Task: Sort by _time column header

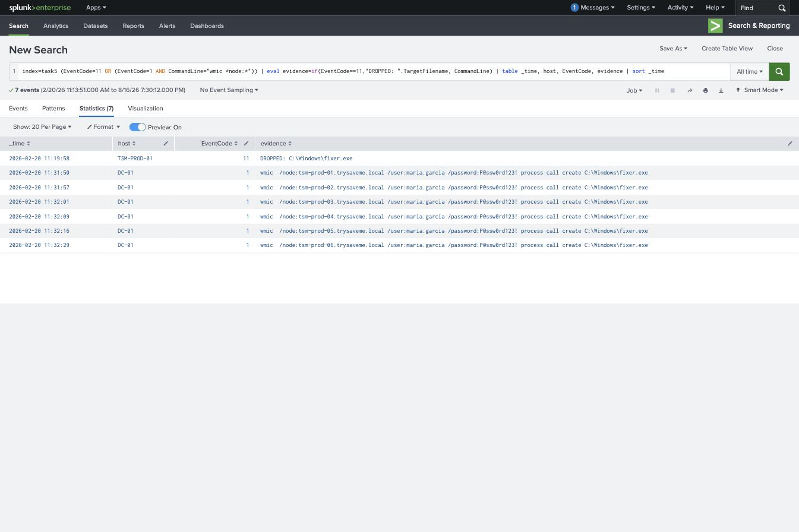Action: pos(20,144)
